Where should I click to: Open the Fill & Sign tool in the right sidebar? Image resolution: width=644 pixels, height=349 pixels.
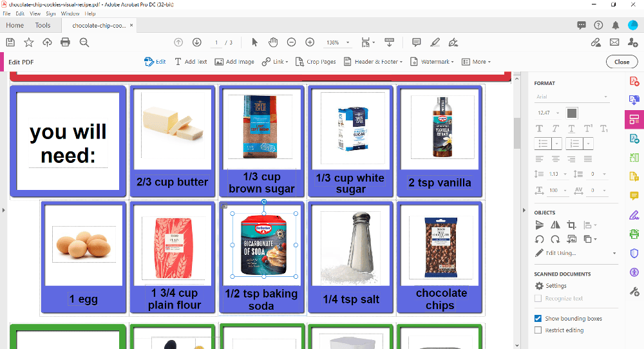[x=634, y=215]
